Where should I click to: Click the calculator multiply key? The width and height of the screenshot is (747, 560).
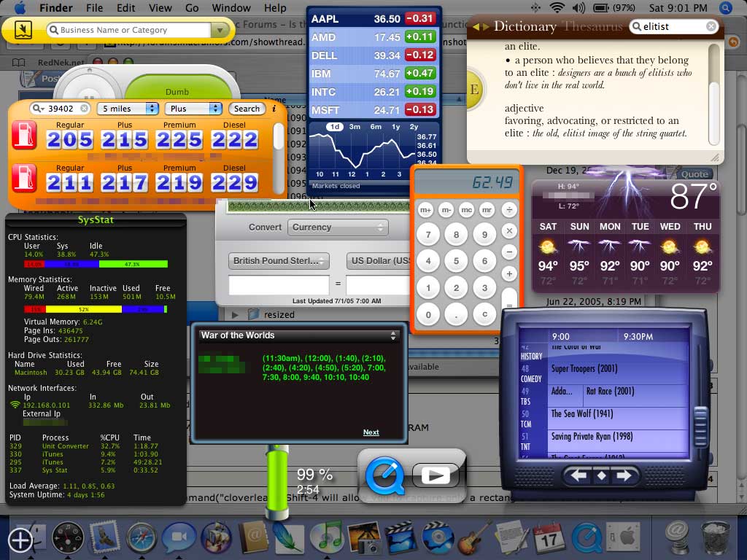click(509, 231)
